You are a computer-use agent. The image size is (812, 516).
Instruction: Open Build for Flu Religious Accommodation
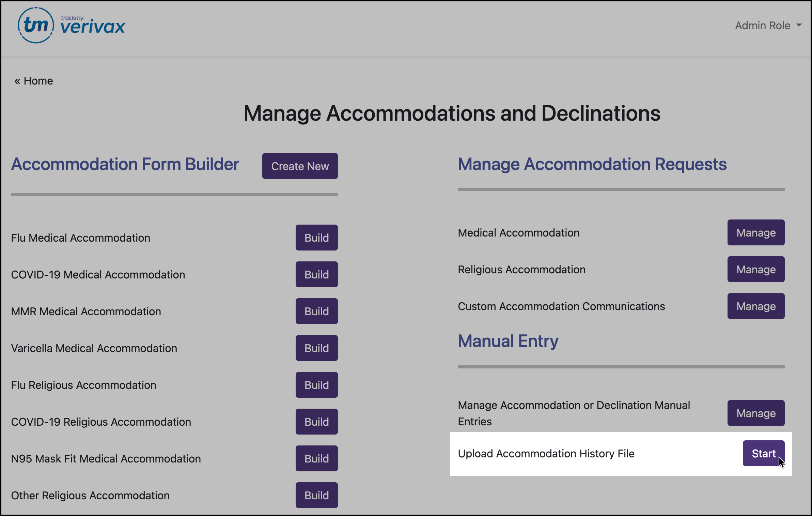pyautogui.click(x=316, y=385)
